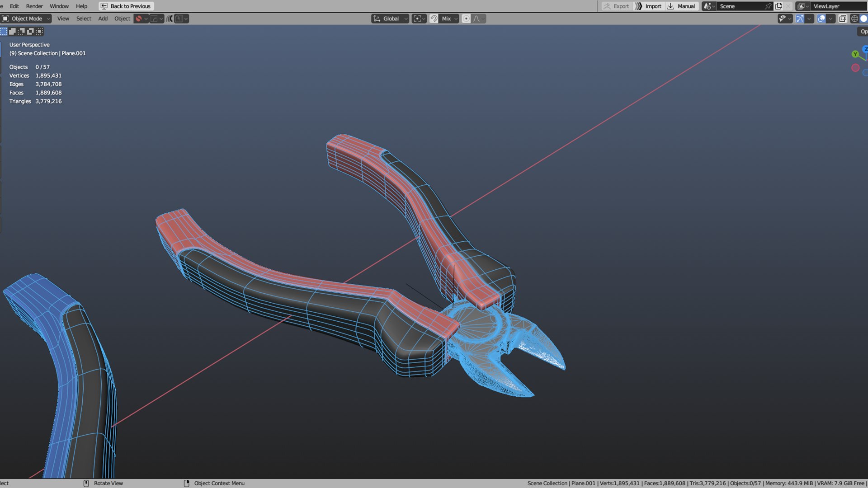868x488 pixels.
Task: Click the grease pencil stroke icon in header
Action: [x=154, y=19]
